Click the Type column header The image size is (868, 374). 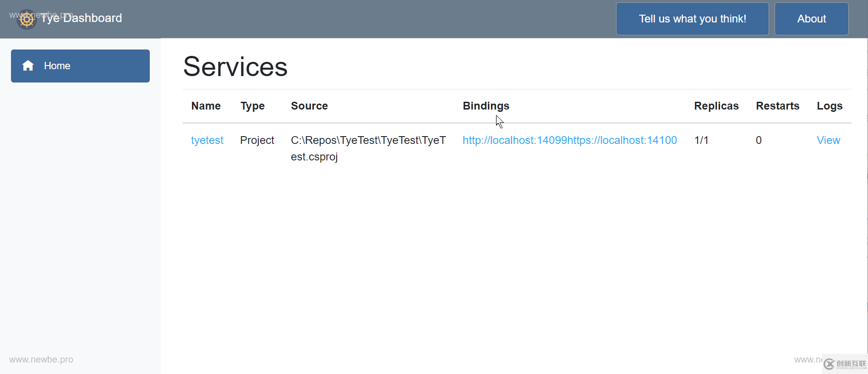tap(252, 106)
